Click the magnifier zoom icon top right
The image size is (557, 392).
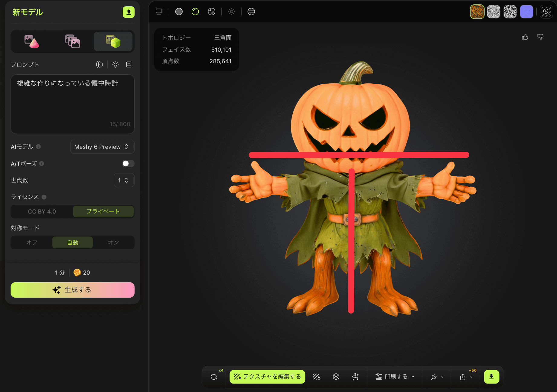coord(546,12)
